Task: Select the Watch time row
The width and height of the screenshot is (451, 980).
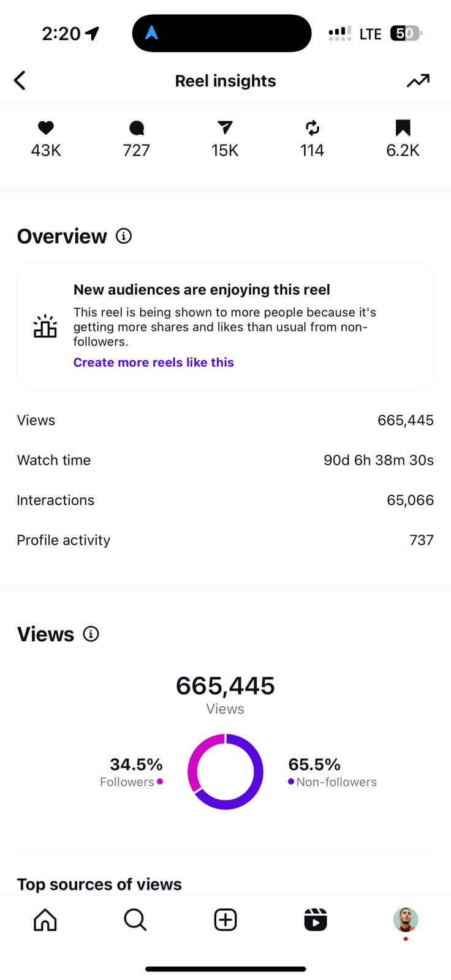Action: click(x=225, y=460)
